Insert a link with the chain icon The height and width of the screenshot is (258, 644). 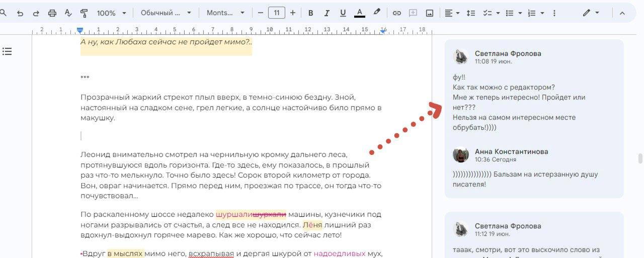[397, 13]
